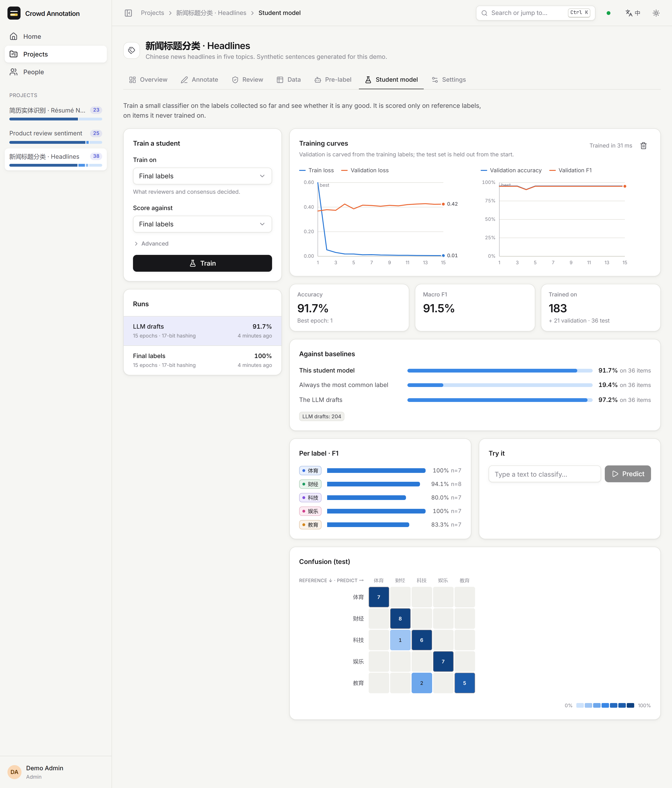Focus the Search or jump to box
The image size is (672, 788).
pyautogui.click(x=535, y=13)
